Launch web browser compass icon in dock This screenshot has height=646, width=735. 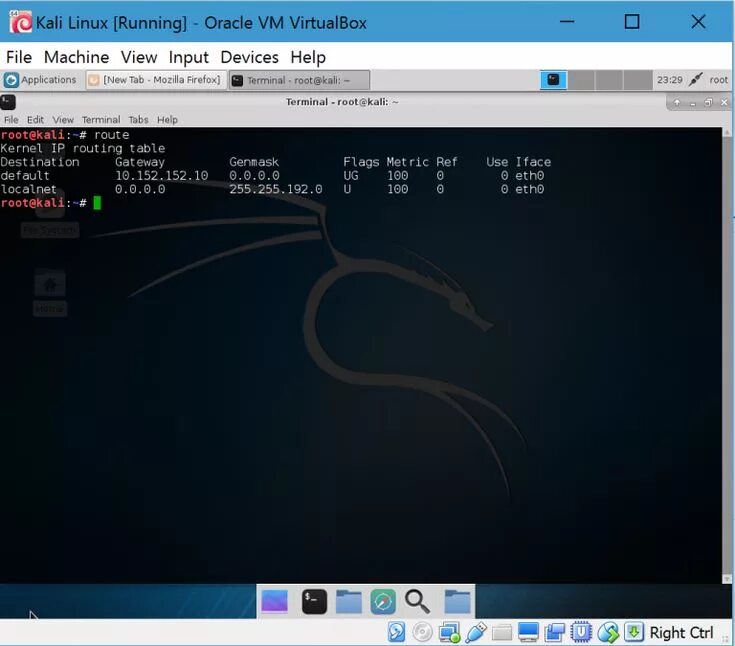pos(382,601)
